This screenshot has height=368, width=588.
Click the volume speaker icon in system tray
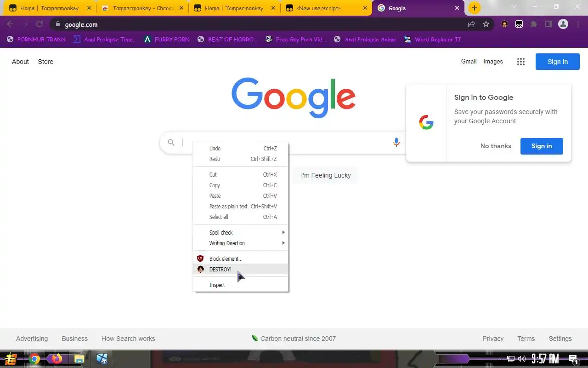point(522,359)
